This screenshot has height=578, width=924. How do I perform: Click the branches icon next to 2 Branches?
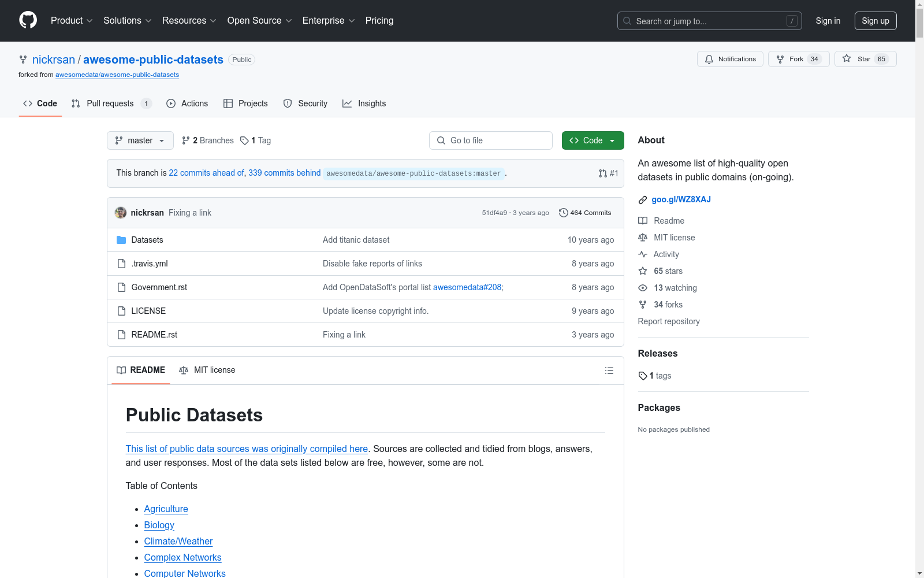pyautogui.click(x=186, y=140)
